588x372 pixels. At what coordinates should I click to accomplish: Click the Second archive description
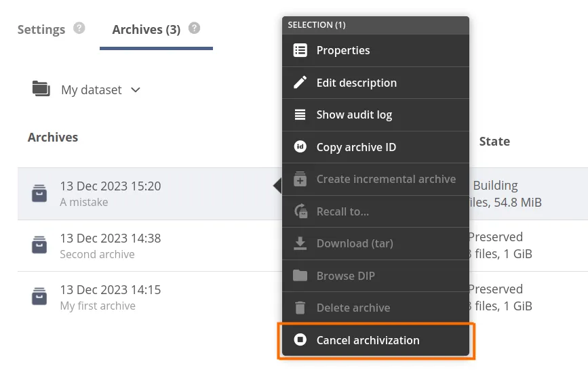pyautogui.click(x=97, y=254)
